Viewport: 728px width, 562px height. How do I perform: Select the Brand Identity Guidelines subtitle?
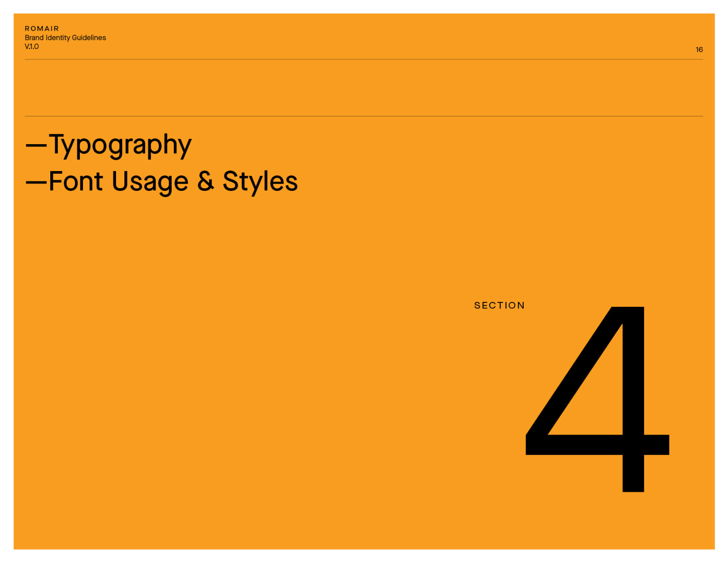point(65,38)
